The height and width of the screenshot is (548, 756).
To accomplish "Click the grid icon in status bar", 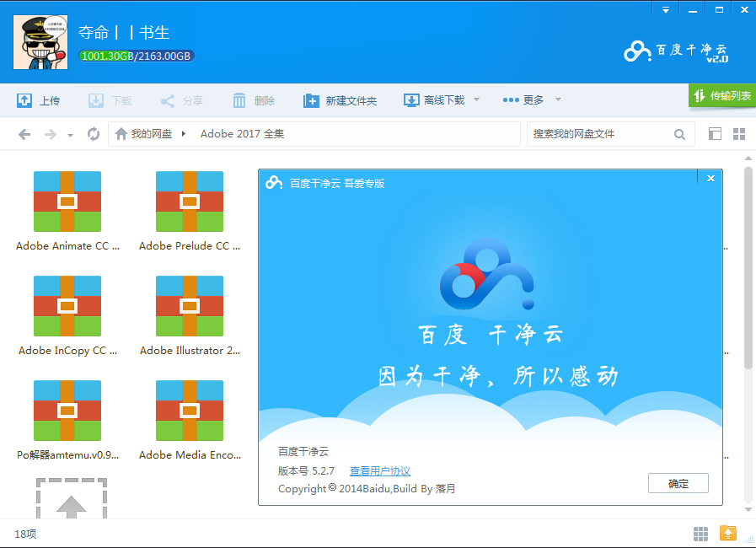I will pos(700,534).
